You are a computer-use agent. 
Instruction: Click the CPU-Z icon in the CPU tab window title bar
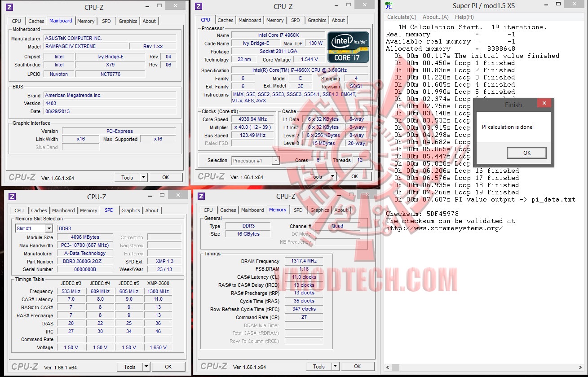[199, 6]
